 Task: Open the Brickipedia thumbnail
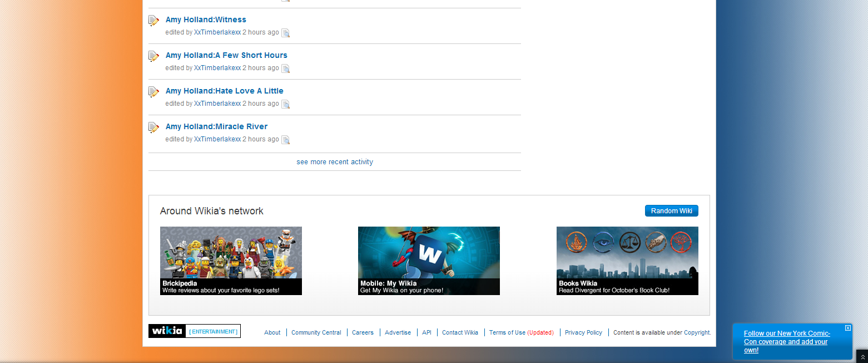(x=231, y=261)
